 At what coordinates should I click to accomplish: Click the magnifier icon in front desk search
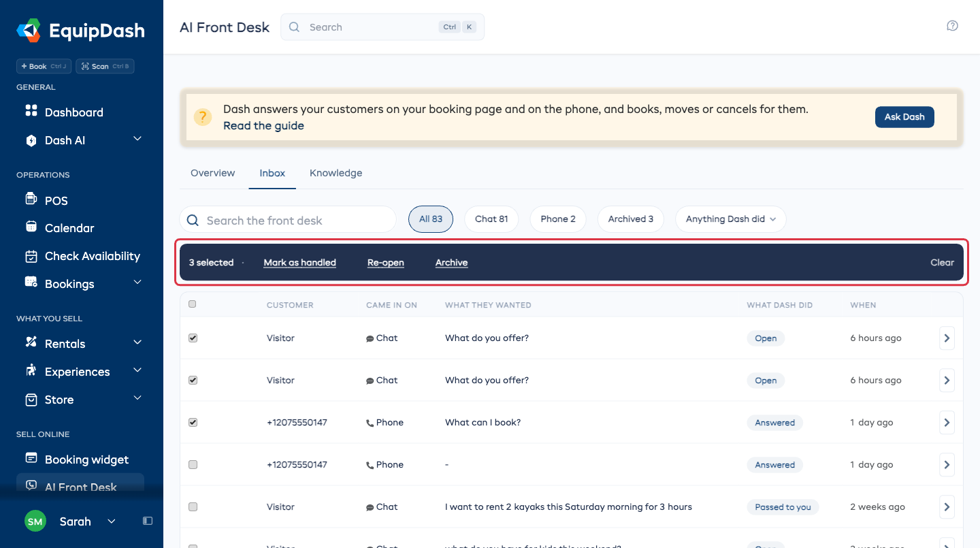tap(193, 220)
